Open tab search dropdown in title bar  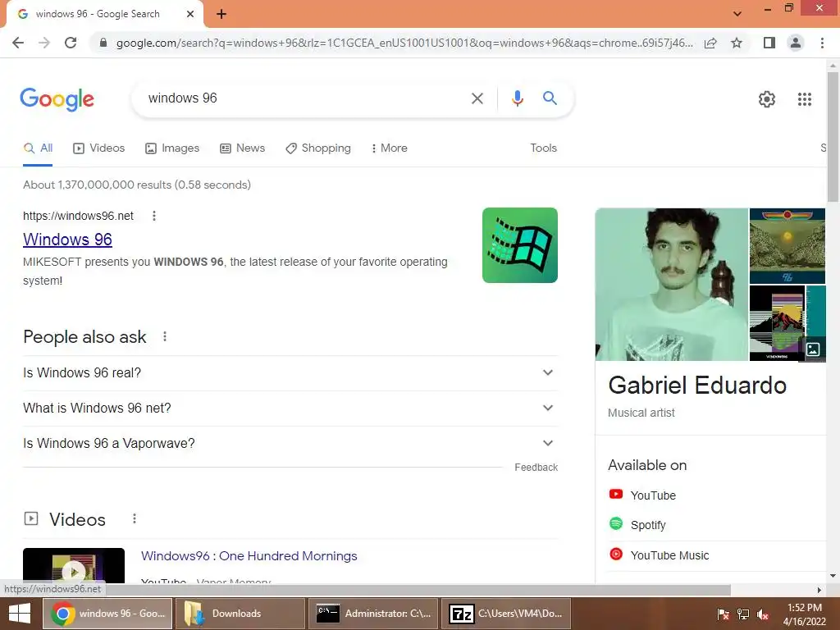click(737, 14)
